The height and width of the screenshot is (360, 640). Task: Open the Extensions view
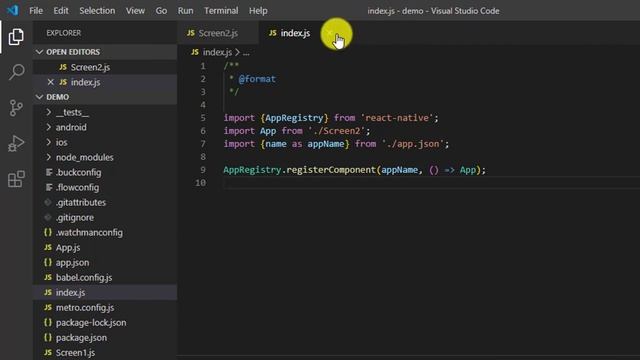pos(16,179)
